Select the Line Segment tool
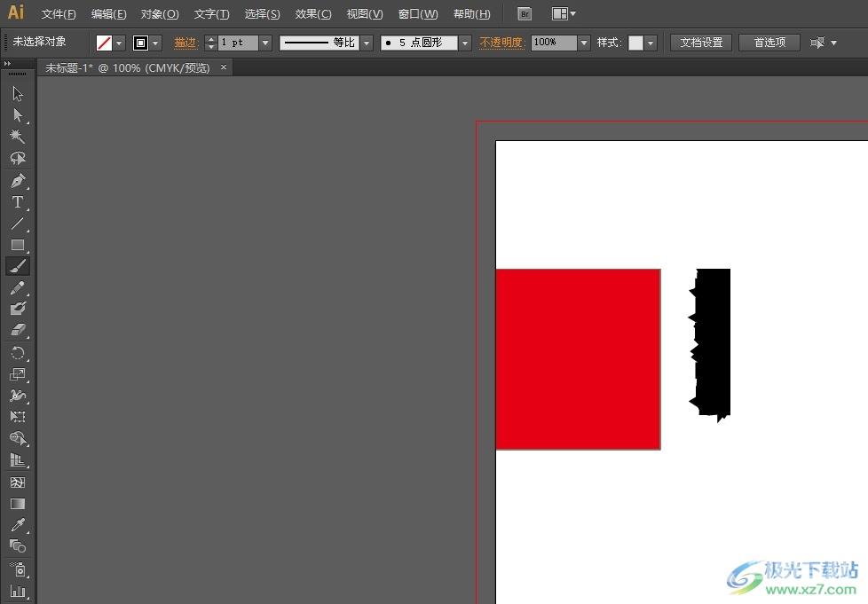 point(18,223)
